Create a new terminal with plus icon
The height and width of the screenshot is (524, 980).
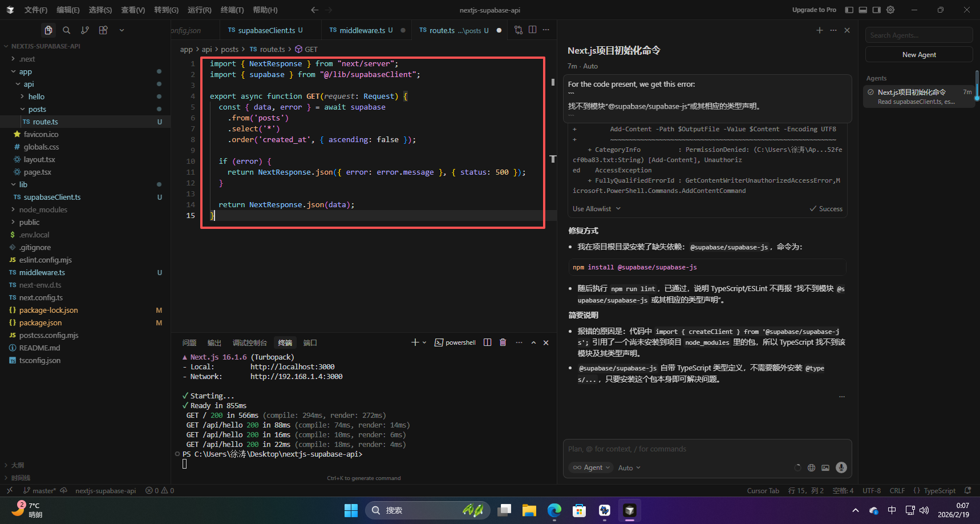pyautogui.click(x=415, y=342)
